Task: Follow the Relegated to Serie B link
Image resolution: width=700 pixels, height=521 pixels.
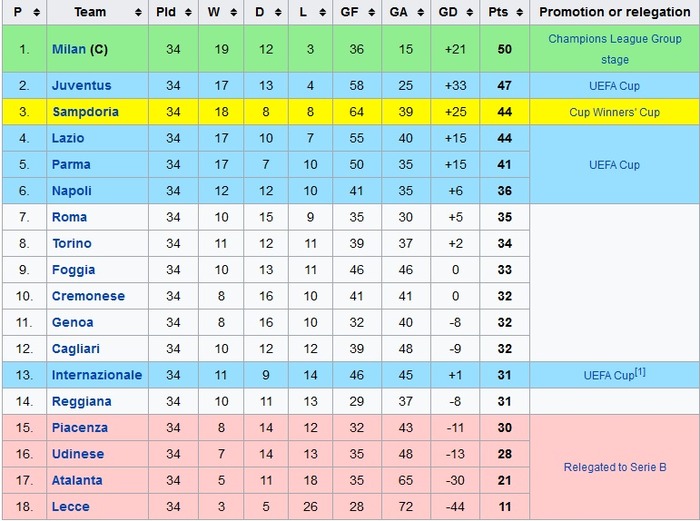Action: [615, 467]
